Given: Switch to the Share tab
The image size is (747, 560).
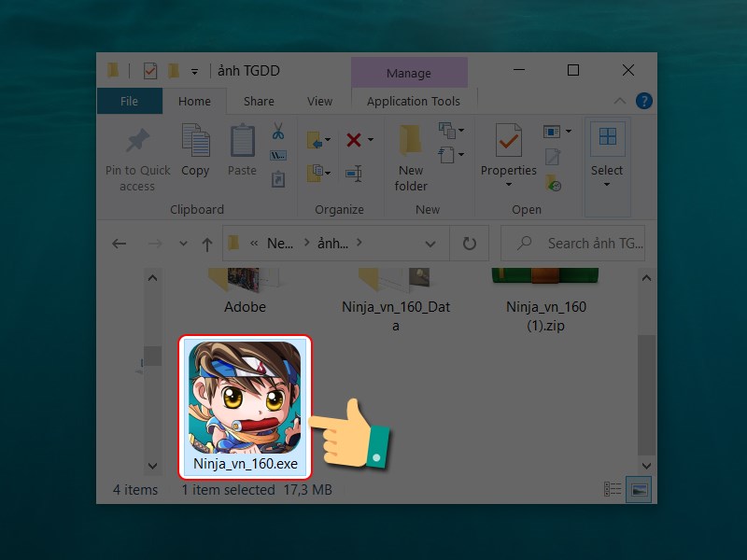Looking at the screenshot, I should pos(259,101).
